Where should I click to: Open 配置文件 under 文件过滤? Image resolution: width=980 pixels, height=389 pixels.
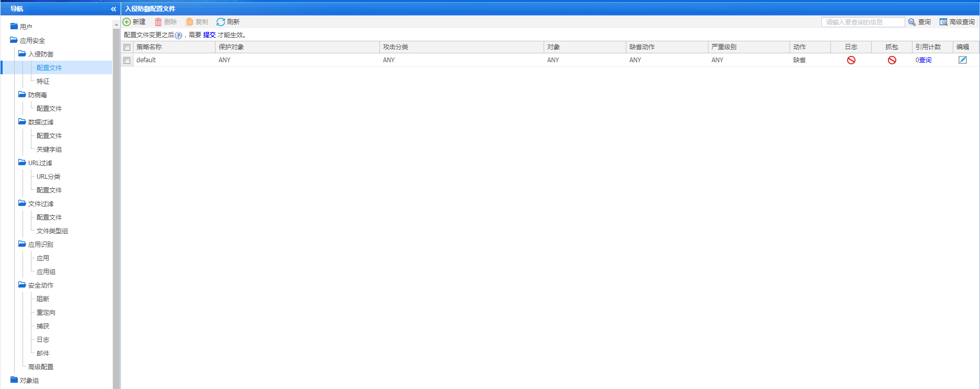49,217
